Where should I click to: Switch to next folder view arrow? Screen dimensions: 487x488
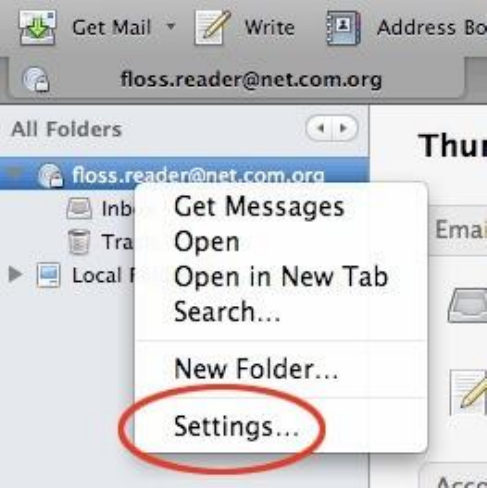pyautogui.click(x=344, y=128)
